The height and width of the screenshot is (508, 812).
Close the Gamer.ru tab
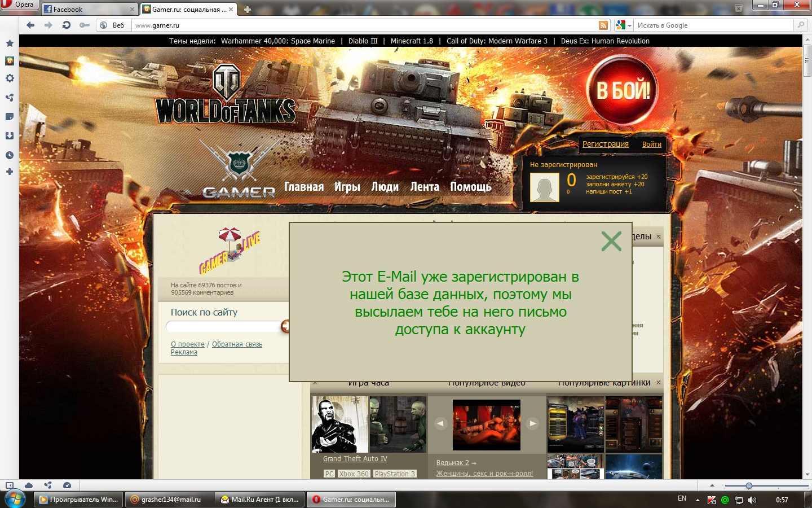point(231,9)
